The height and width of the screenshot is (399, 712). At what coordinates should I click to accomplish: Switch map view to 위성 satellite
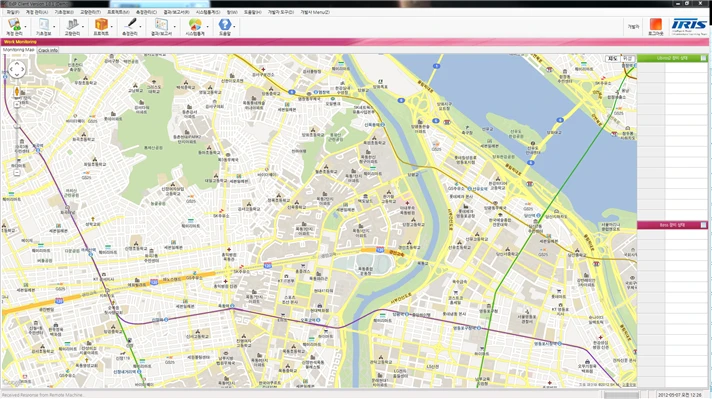point(627,59)
